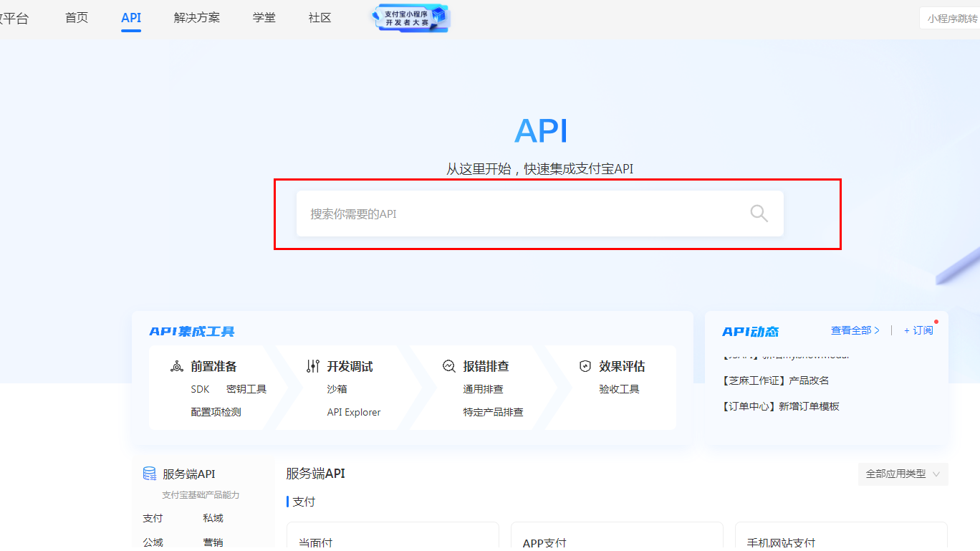Click the search magnifier icon
The width and height of the screenshot is (980, 551).
pos(759,213)
